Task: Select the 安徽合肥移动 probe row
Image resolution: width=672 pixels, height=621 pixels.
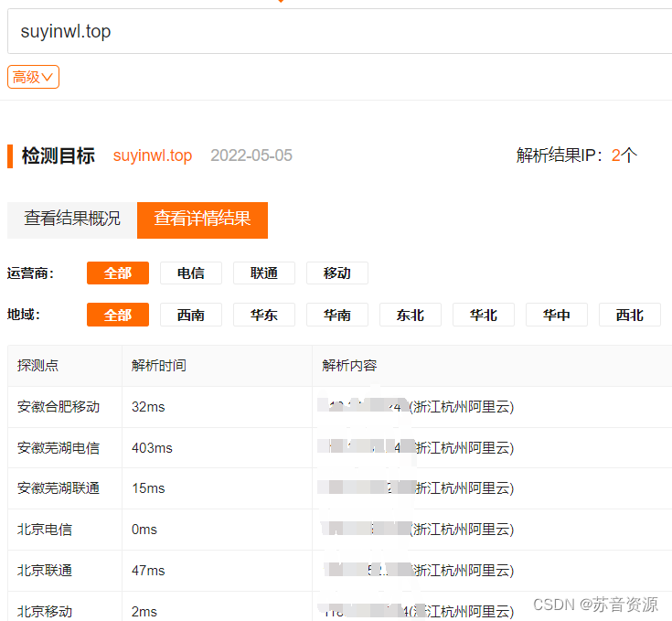Action: pos(59,407)
